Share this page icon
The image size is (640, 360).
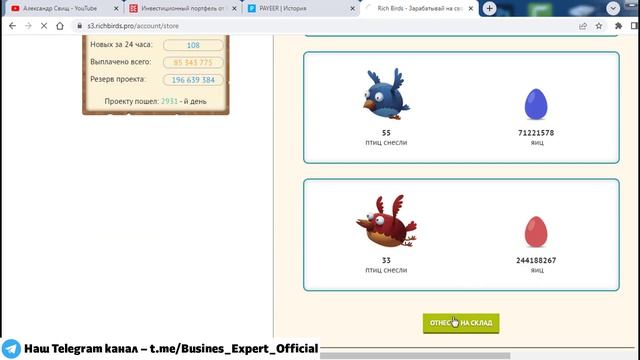[583, 26]
